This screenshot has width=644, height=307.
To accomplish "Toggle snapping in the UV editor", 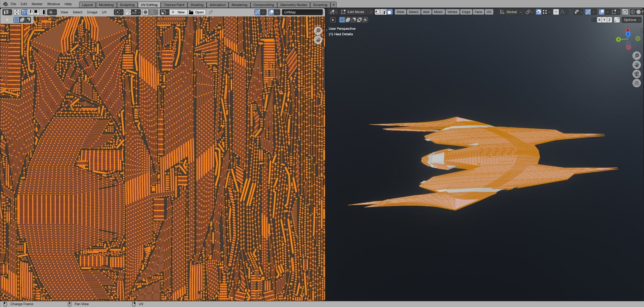I will click(128, 12).
